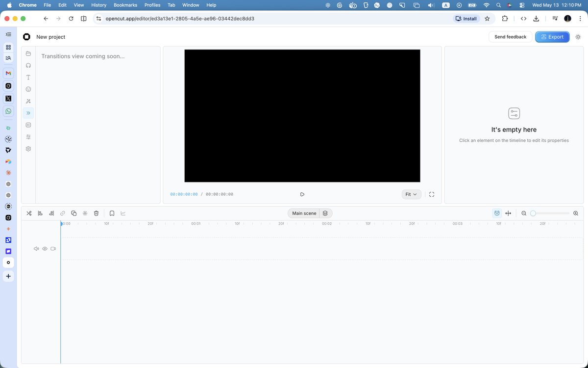The height and width of the screenshot is (368, 588).
Task: Open the Profiles menu
Action: tap(152, 5)
